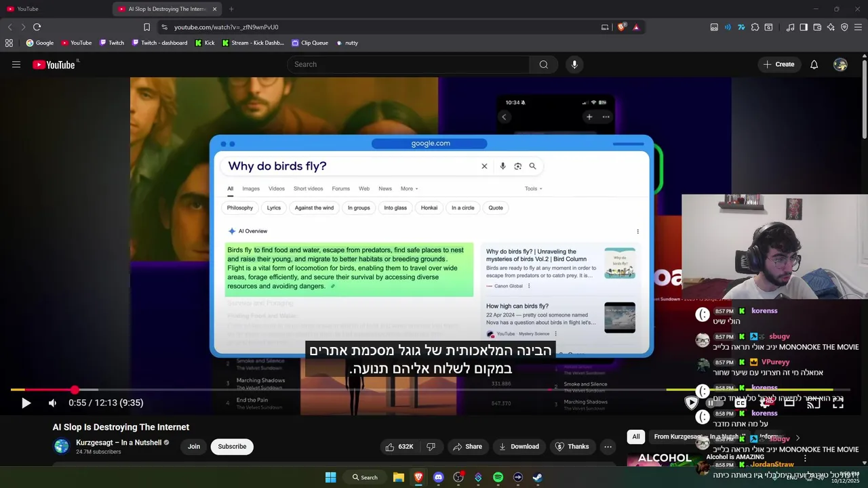Open Kurzgesagt – In a Nutshell channel name

pyautogui.click(x=119, y=443)
